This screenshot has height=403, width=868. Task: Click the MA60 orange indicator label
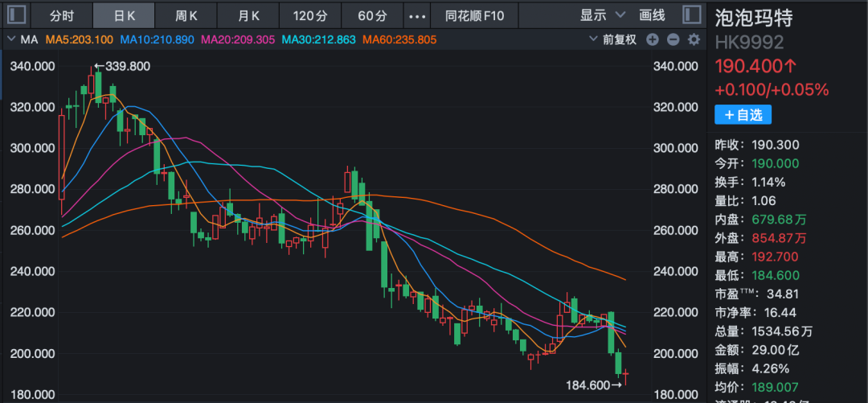[x=399, y=39]
